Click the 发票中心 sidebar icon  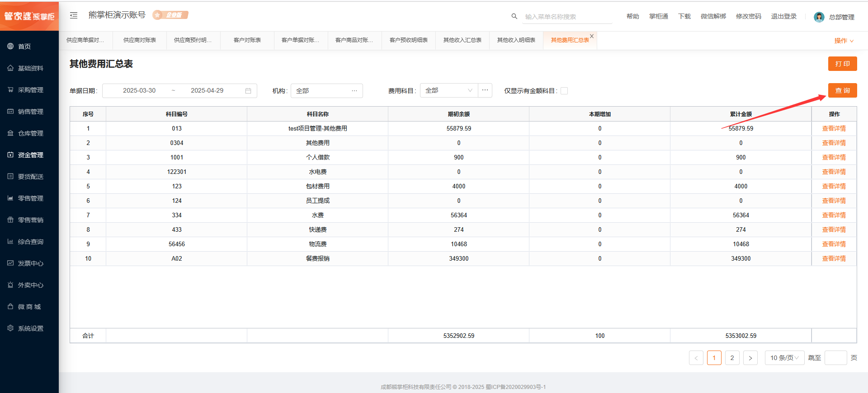tap(10, 263)
